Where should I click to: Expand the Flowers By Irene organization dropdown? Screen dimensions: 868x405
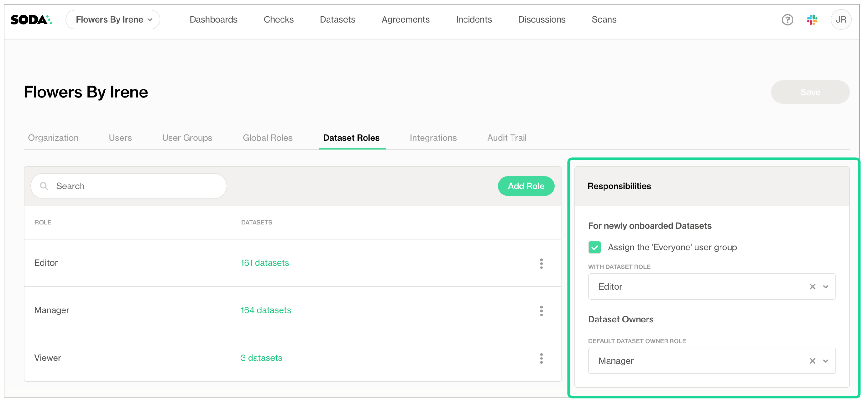pos(113,19)
